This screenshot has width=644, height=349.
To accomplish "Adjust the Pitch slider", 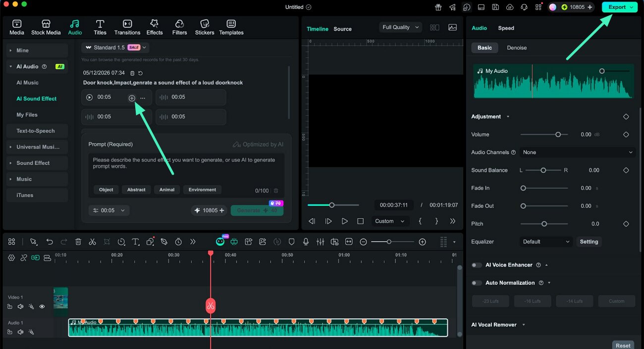I will pyautogui.click(x=544, y=224).
